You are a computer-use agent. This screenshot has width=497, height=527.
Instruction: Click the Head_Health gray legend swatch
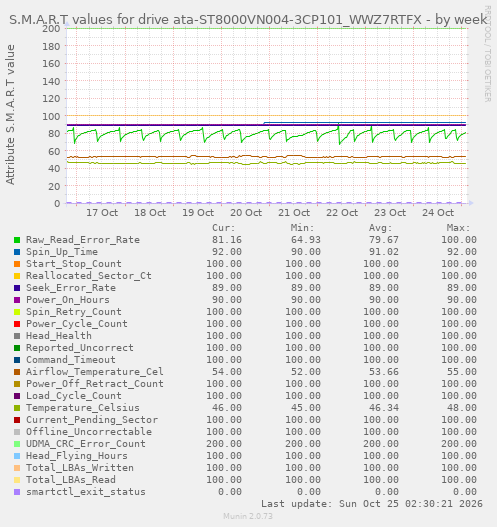pos(17,336)
